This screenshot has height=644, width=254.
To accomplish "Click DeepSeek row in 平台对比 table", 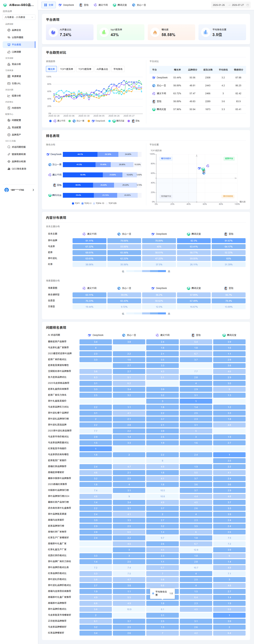I will coord(198,78).
